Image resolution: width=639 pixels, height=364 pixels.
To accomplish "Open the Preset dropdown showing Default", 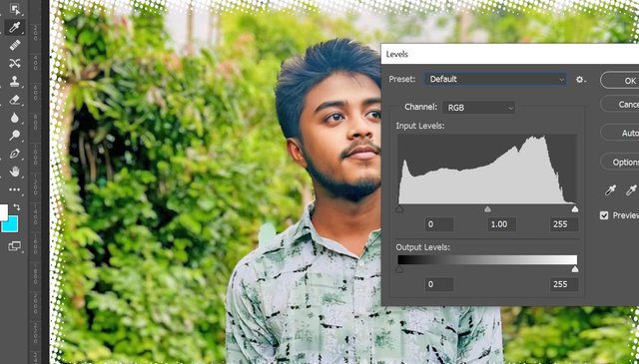I will click(495, 79).
